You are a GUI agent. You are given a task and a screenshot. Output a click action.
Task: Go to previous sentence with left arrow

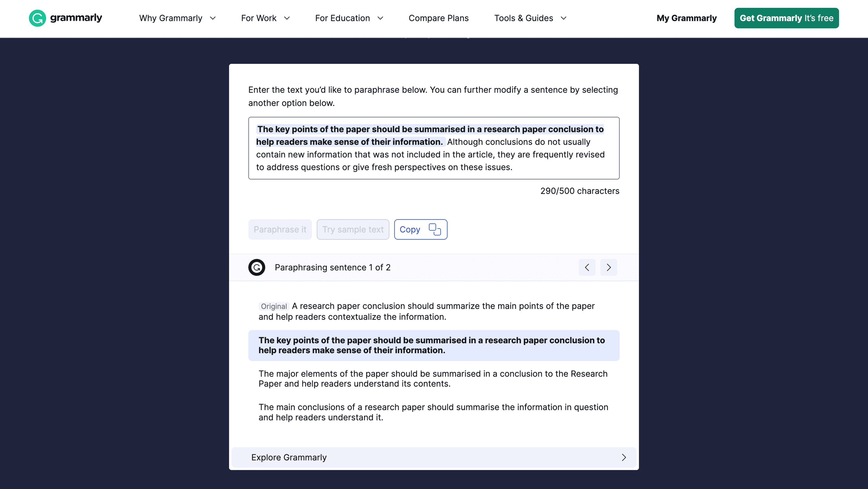[587, 267]
